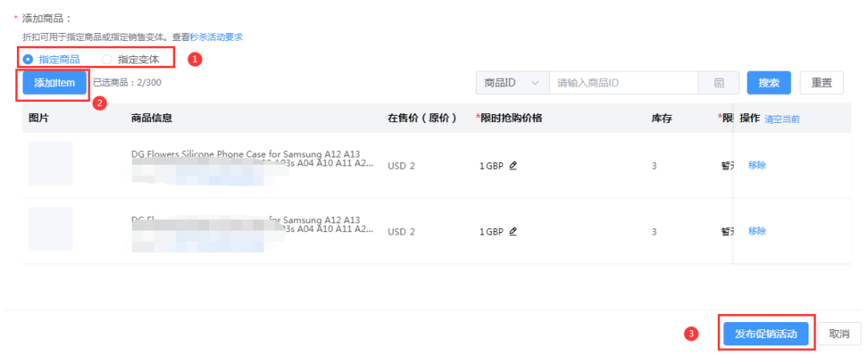Image resolution: width=868 pixels, height=355 pixels.
Task: Edit second row flash sale price pencil icon
Action: point(513,231)
